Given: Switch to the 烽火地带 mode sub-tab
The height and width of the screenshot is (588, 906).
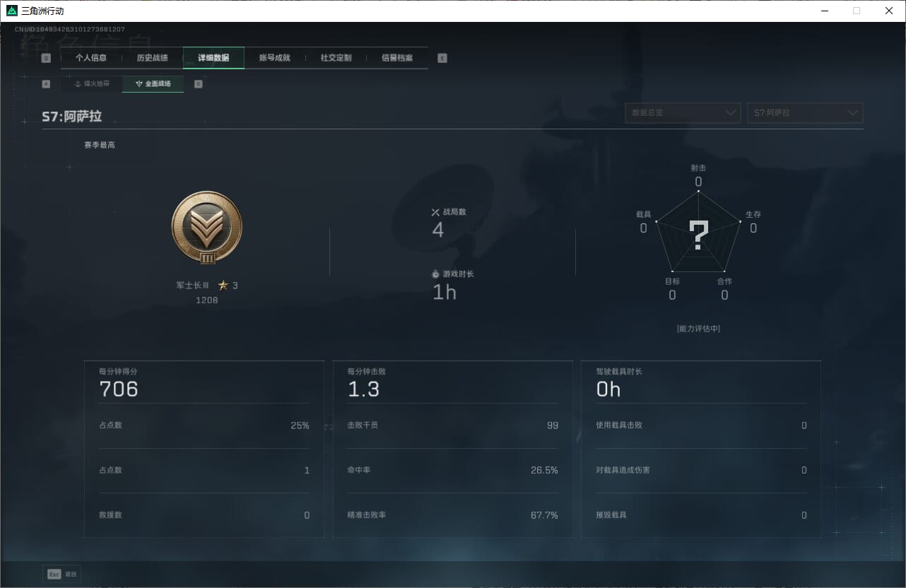Looking at the screenshot, I should (92, 83).
